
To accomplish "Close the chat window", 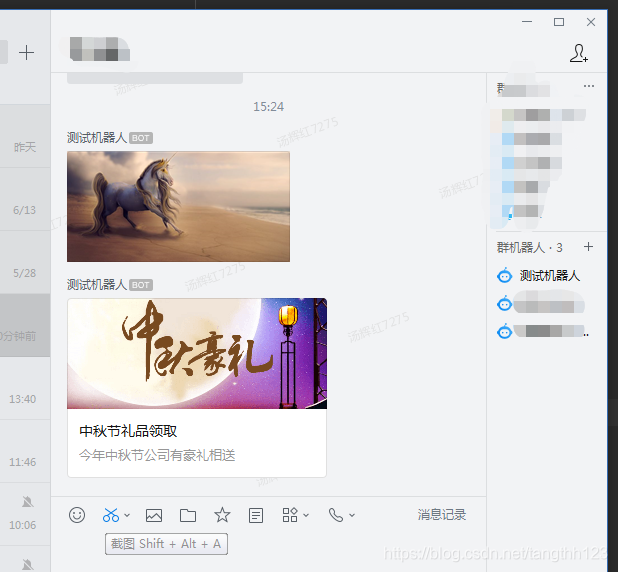I will (x=591, y=22).
